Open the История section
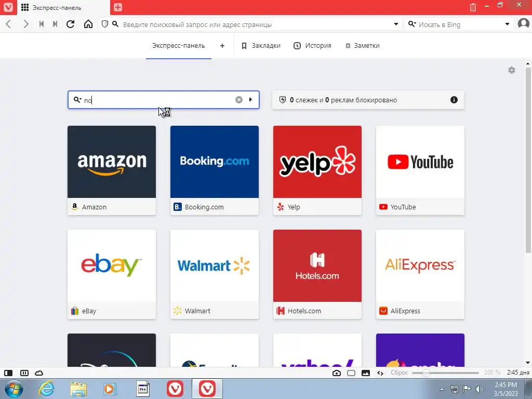 312,46
